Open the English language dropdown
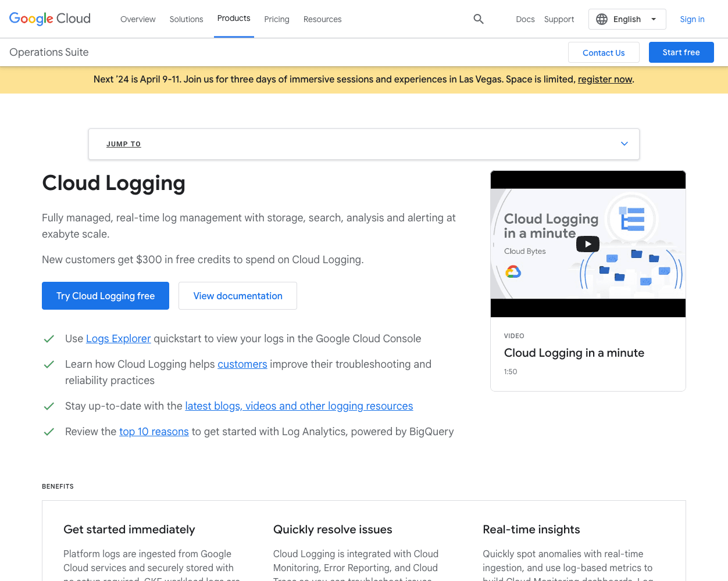Viewport: 728px width, 581px height. pyautogui.click(x=627, y=19)
